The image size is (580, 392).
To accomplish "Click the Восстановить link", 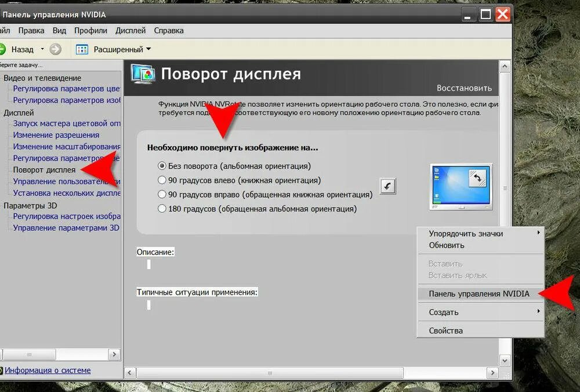I will [464, 88].
